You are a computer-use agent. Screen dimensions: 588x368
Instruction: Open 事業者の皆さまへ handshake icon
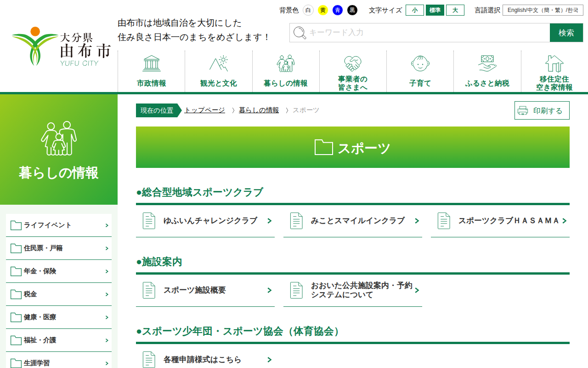coord(353,63)
